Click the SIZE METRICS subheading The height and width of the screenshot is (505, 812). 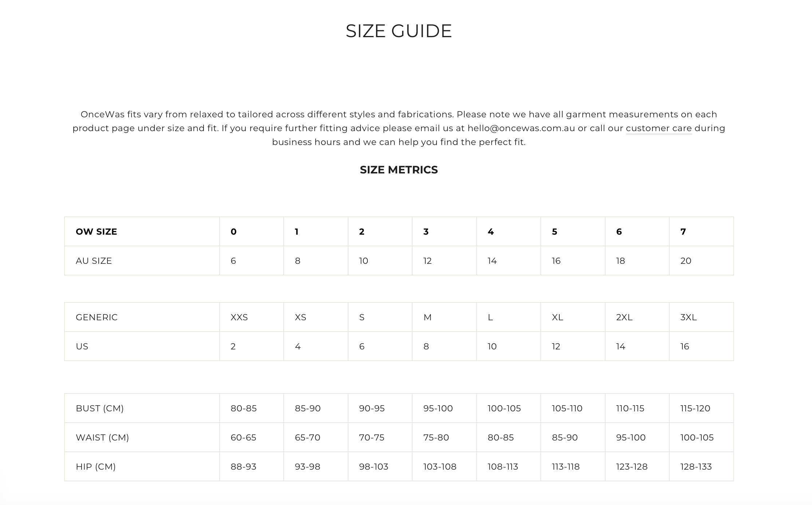point(399,170)
